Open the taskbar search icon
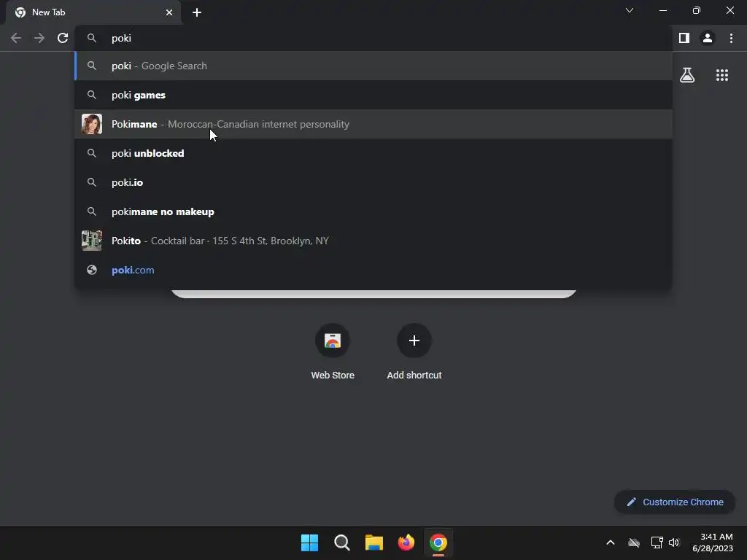The image size is (747, 560). click(x=341, y=542)
